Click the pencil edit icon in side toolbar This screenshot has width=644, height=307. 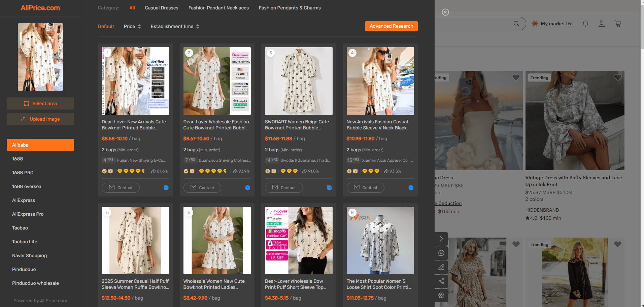(441, 267)
